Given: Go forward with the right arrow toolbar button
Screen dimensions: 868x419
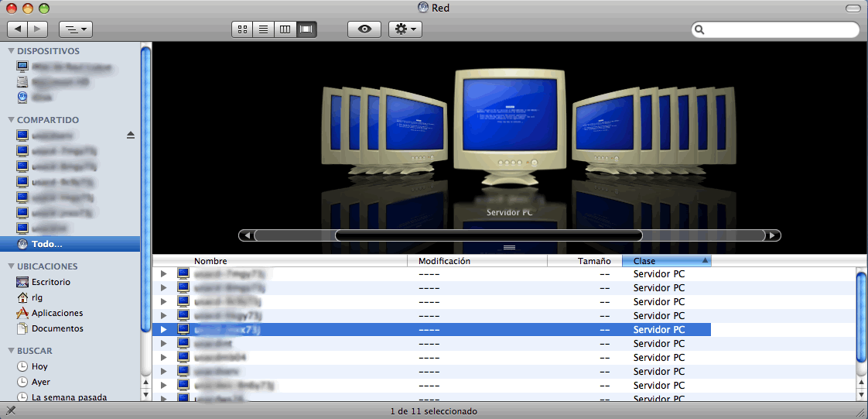Looking at the screenshot, I should pyautogui.click(x=38, y=29).
